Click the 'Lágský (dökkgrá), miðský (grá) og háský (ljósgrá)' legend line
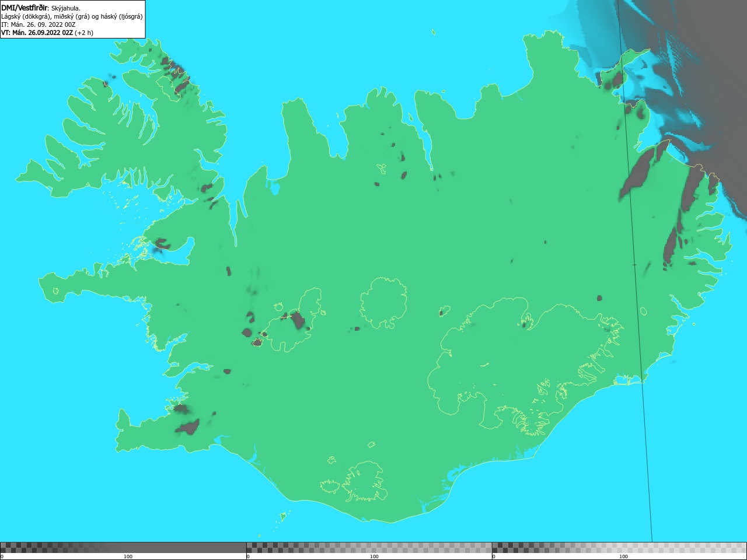 pyautogui.click(x=72, y=16)
